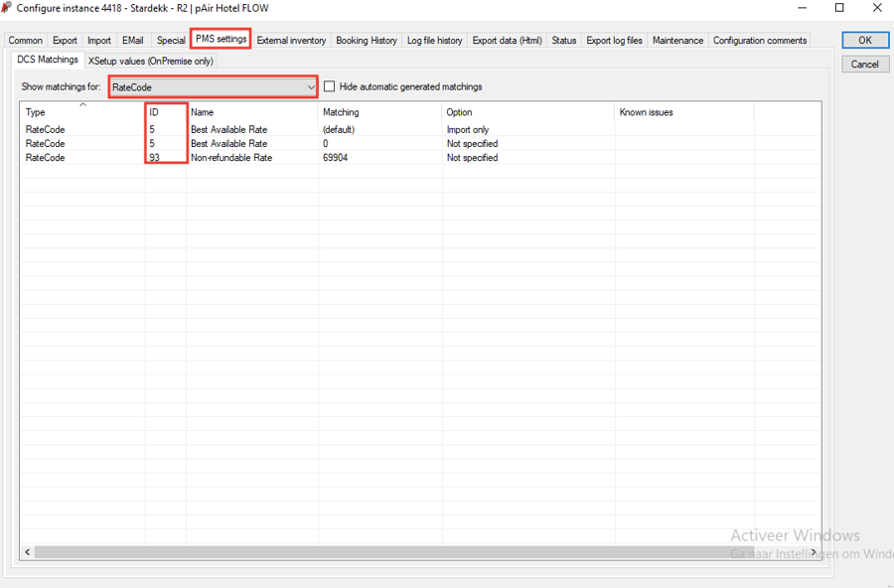Open the Export tab

[65, 41]
